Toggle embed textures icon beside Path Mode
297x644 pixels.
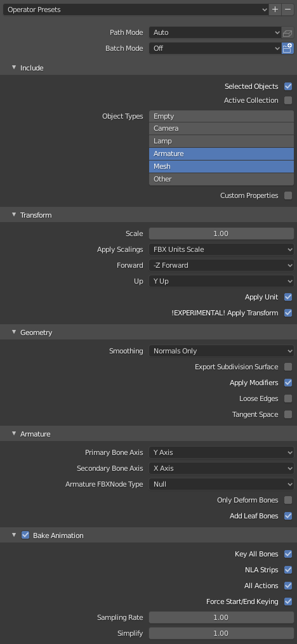pyautogui.click(x=287, y=32)
